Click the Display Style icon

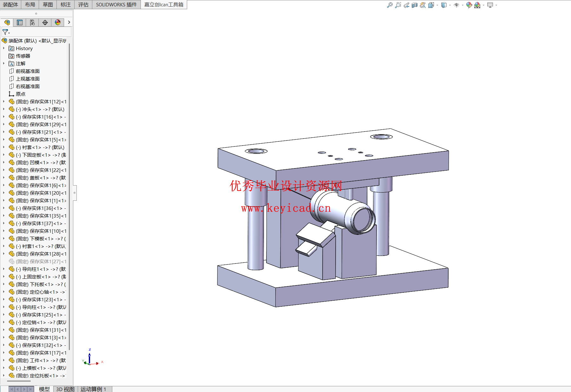tap(444, 5)
